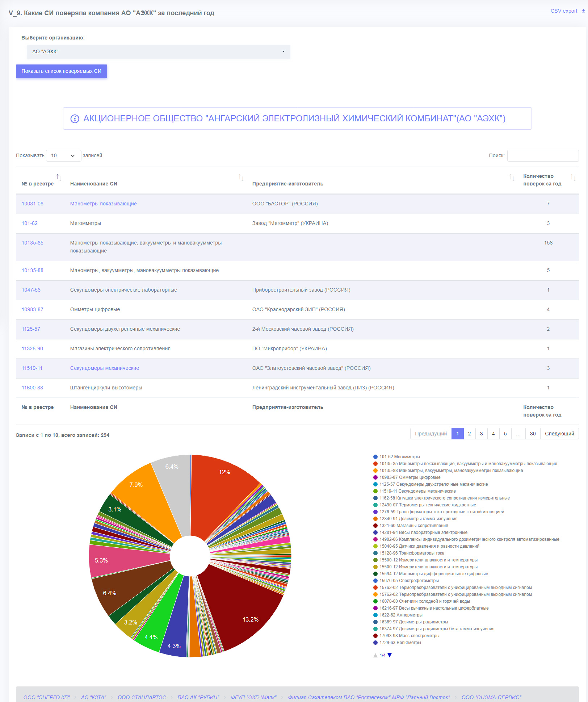The height and width of the screenshot is (702, 588).
Task: Open the ООО СТАНДАРТЭС organization link
Action: point(142,697)
